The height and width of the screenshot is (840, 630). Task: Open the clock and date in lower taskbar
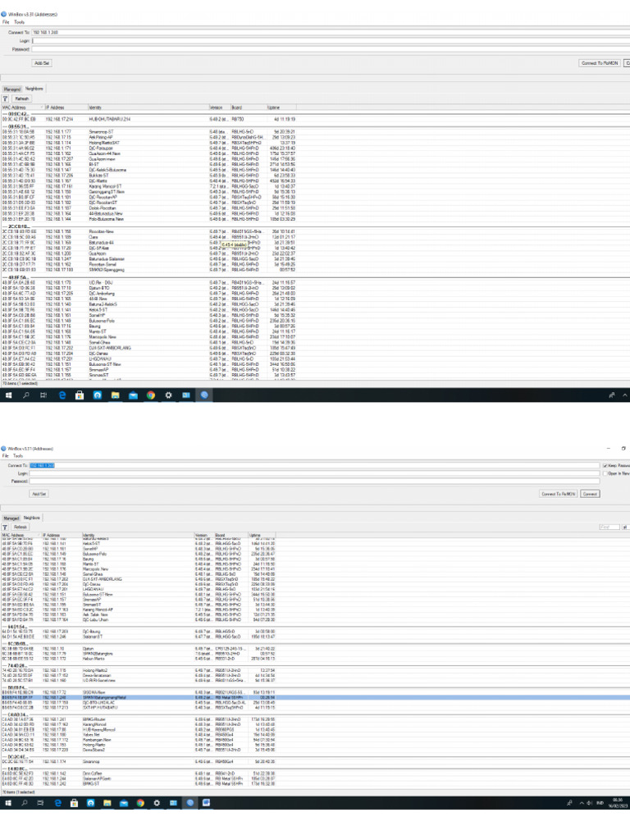pos(618,803)
